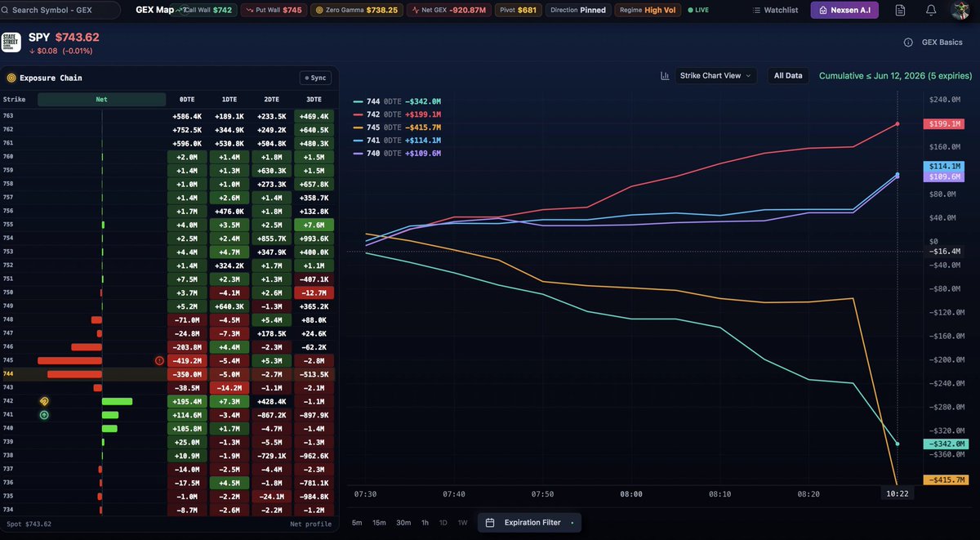Select the 30m timeframe
The width and height of the screenshot is (980, 540).
[x=403, y=523]
